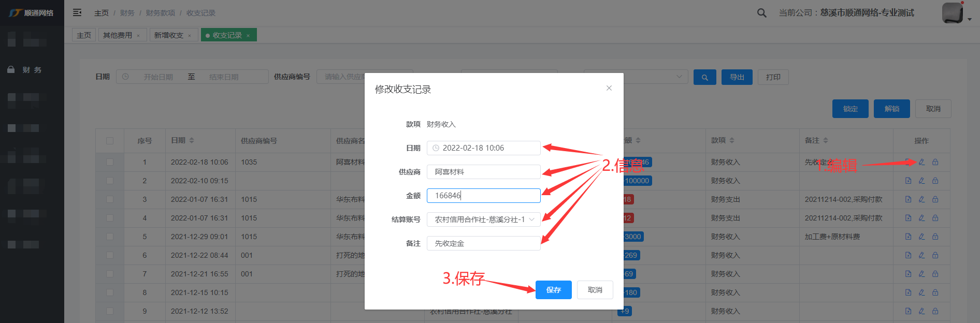Close the 修改收支记录 dialog with X icon
980x323 pixels.
click(609, 88)
